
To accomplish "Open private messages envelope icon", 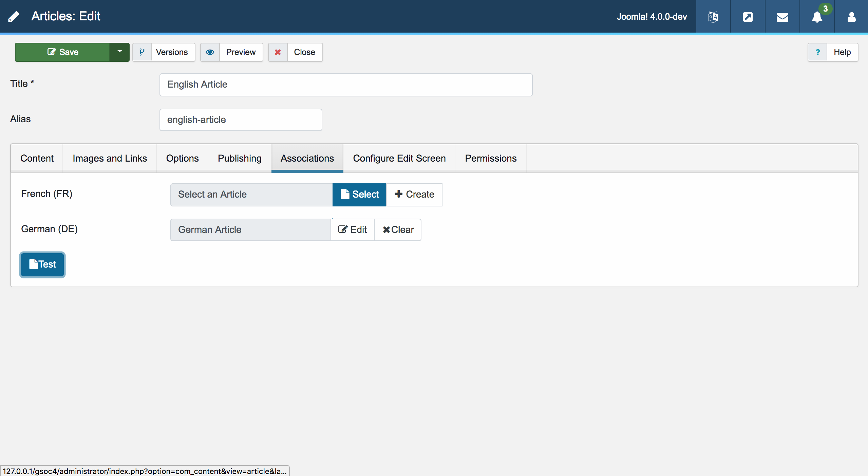I will pos(782,17).
